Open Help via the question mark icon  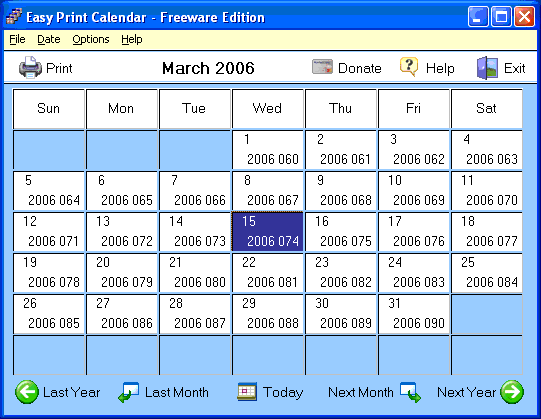409,67
